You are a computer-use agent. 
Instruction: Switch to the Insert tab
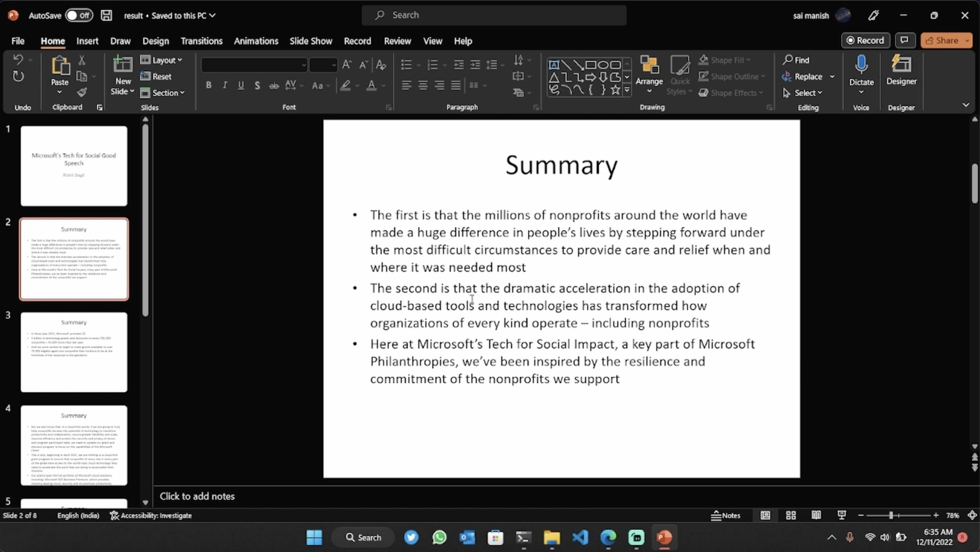point(87,41)
